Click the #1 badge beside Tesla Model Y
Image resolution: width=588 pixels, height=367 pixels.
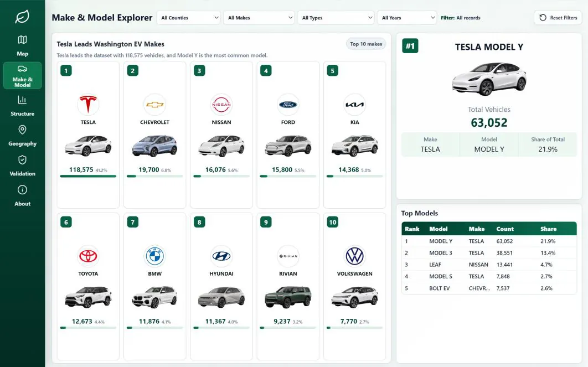410,46
